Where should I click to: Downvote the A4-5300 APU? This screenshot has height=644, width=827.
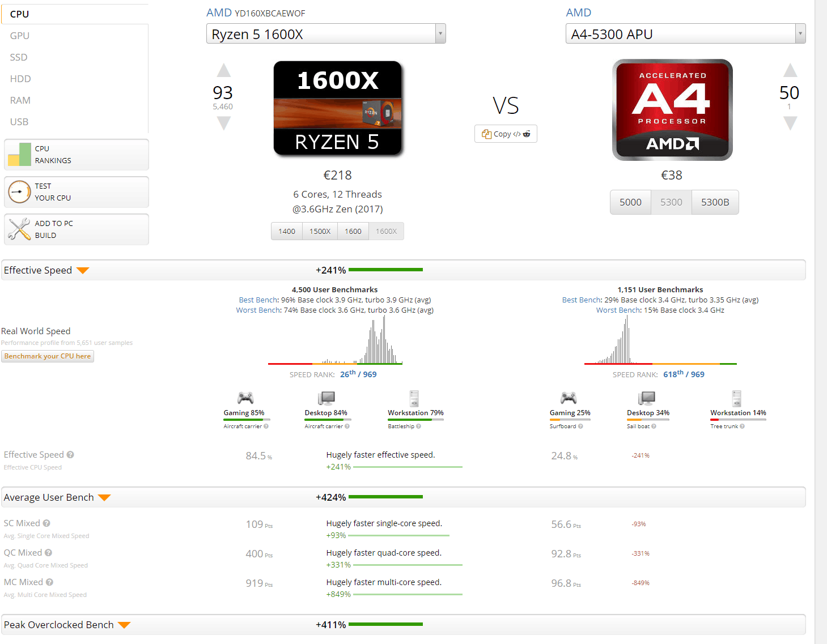[790, 123]
